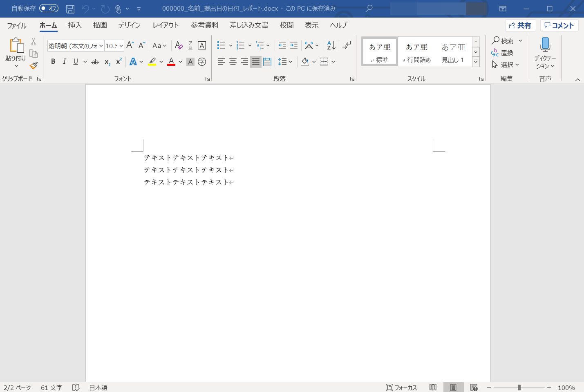Apply 見出し 1 style
The width and height of the screenshot is (584, 392).
453,52
